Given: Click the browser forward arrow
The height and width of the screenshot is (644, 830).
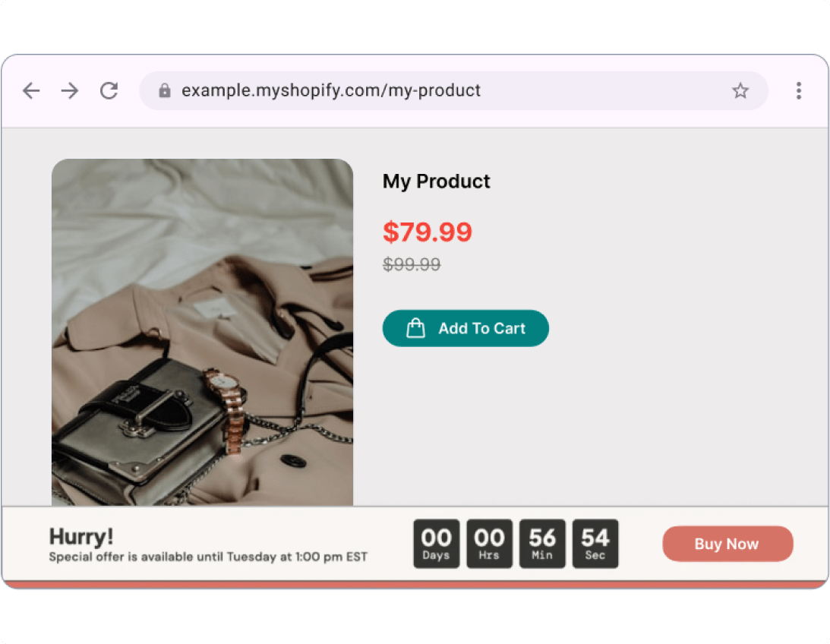Looking at the screenshot, I should click(70, 91).
